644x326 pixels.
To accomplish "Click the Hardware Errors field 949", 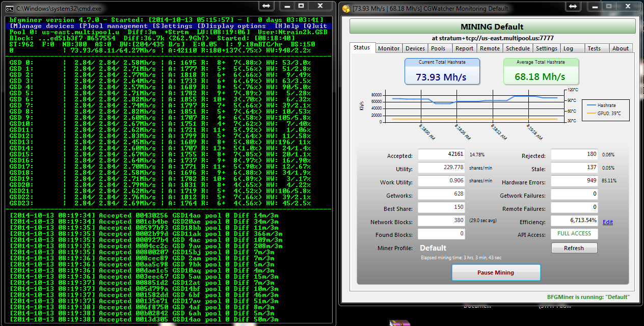I will click(x=574, y=181).
